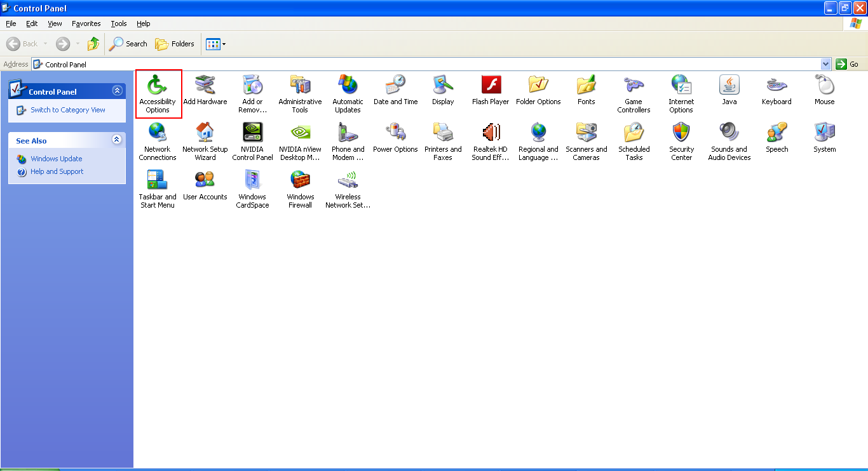Open the Windows Firewall icon
868x471 pixels.
pyautogui.click(x=300, y=189)
